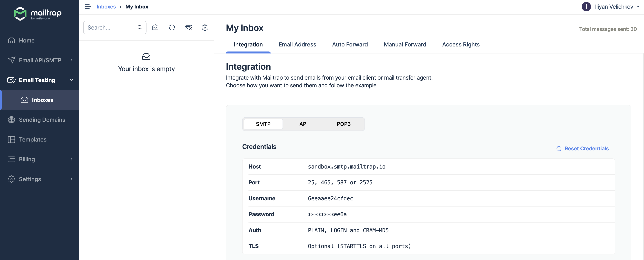
Task: Click the Inboxes tray icon in sidebar
Action: click(25, 100)
